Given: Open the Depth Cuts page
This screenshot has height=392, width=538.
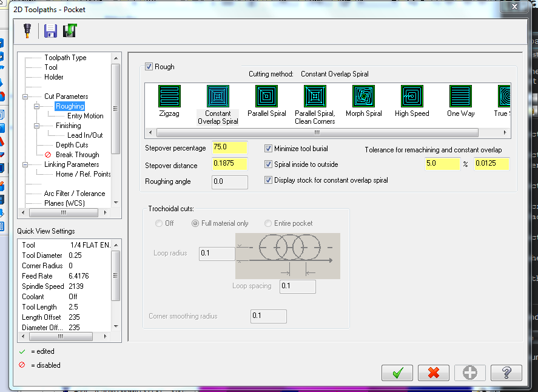Looking at the screenshot, I should [72, 145].
